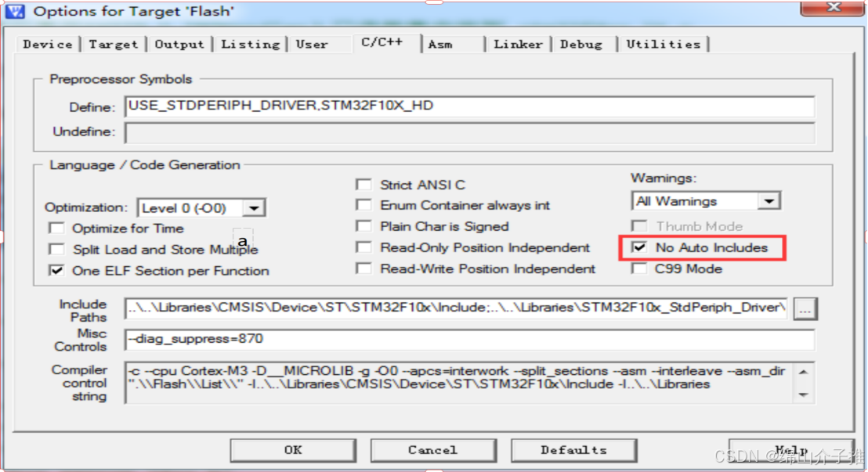Click inside Compiler control string box

coord(458,383)
